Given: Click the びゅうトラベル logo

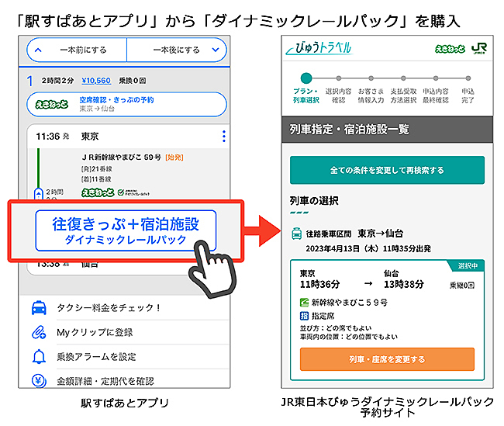Looking at the screenshot, I should 319,48.
